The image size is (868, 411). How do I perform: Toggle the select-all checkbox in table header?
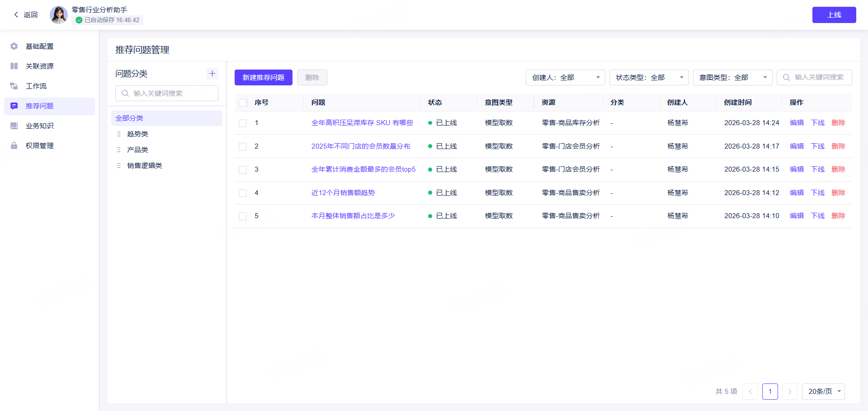pyautogui.click(x=243, y=103)
